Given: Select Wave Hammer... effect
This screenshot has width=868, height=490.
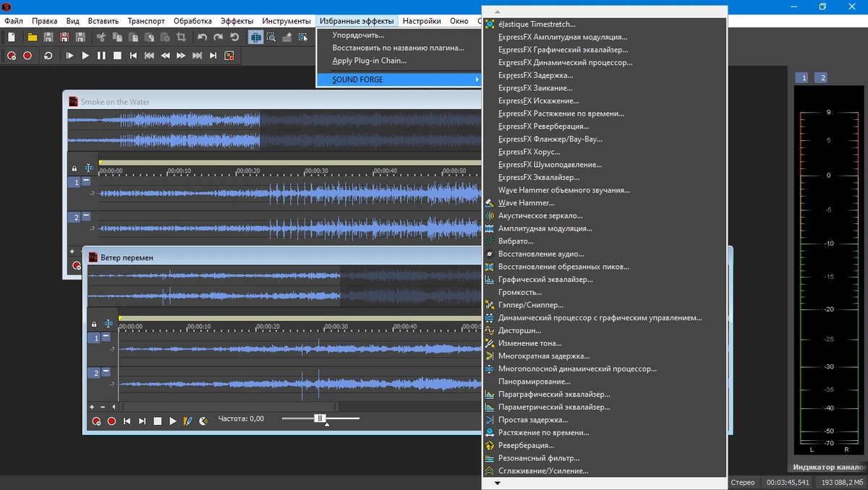Looking at the screenshot, I should (x=604, y=203).
